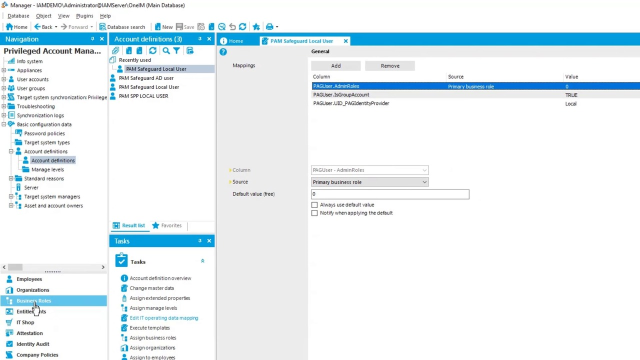Expand the Troubleshooting tree node
640x360 pixels.
pyautogui.click(x=4, y=106)
